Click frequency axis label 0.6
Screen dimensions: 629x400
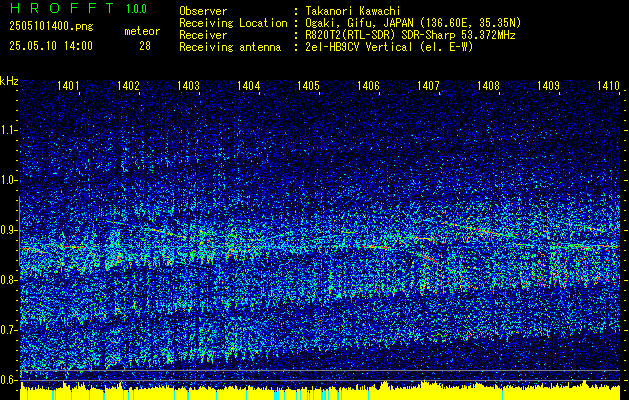7,380
